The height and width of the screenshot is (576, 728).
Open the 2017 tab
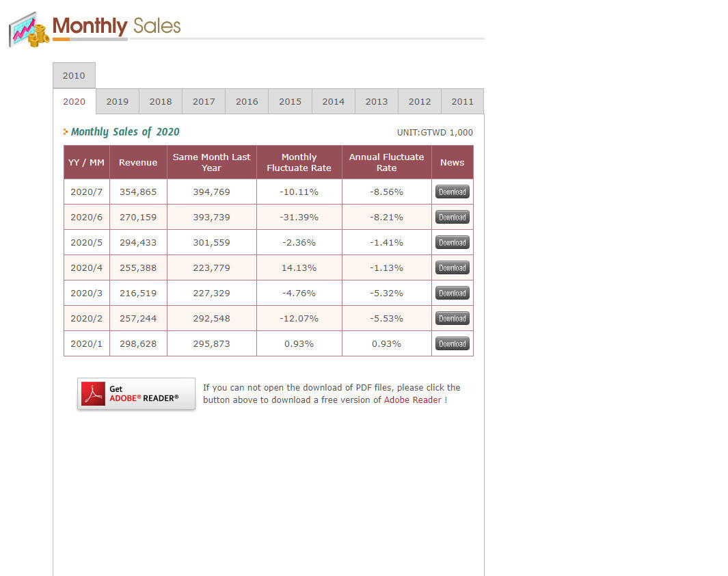click(204, 101)
